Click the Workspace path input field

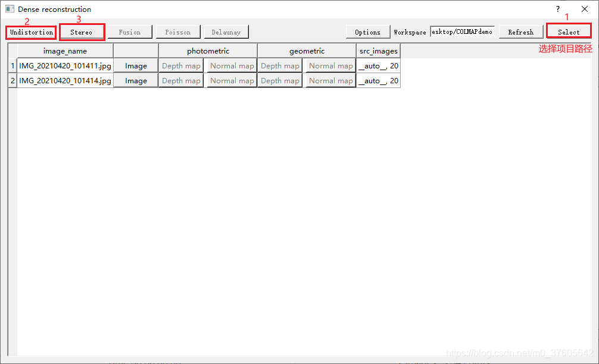(463, 32)
